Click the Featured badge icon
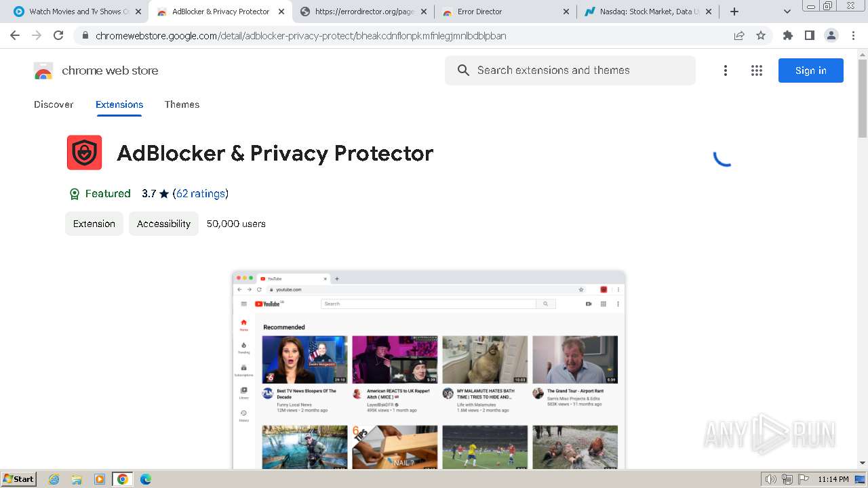This screenshot has height=488, width=868. [x=75, y=194]
